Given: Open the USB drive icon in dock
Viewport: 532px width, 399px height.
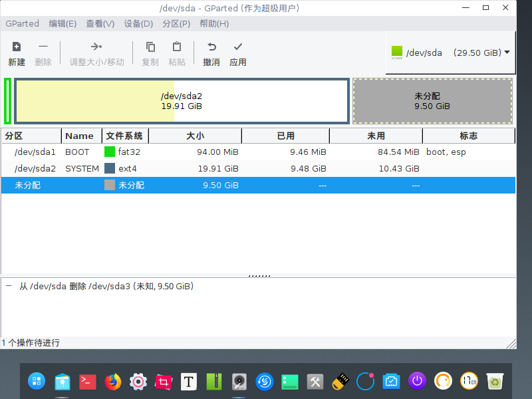Looking at the screenshot, I should pyautogui.click(x=340, y=382).
